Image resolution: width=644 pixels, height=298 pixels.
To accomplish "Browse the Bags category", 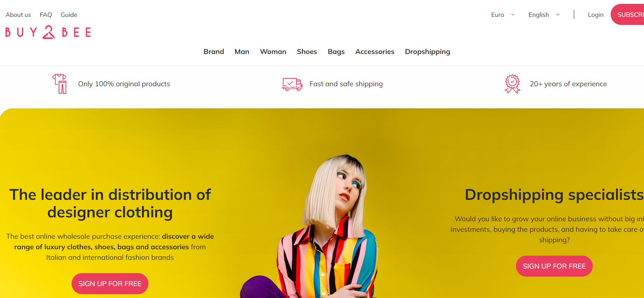I will (x=336, y=52).
